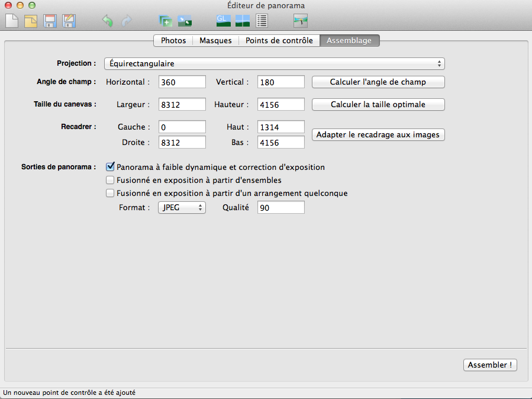Viewport: 532px width, 399px height.
Task: Click the Save As floppy-with-pencil icon
Action: [69, 21]
